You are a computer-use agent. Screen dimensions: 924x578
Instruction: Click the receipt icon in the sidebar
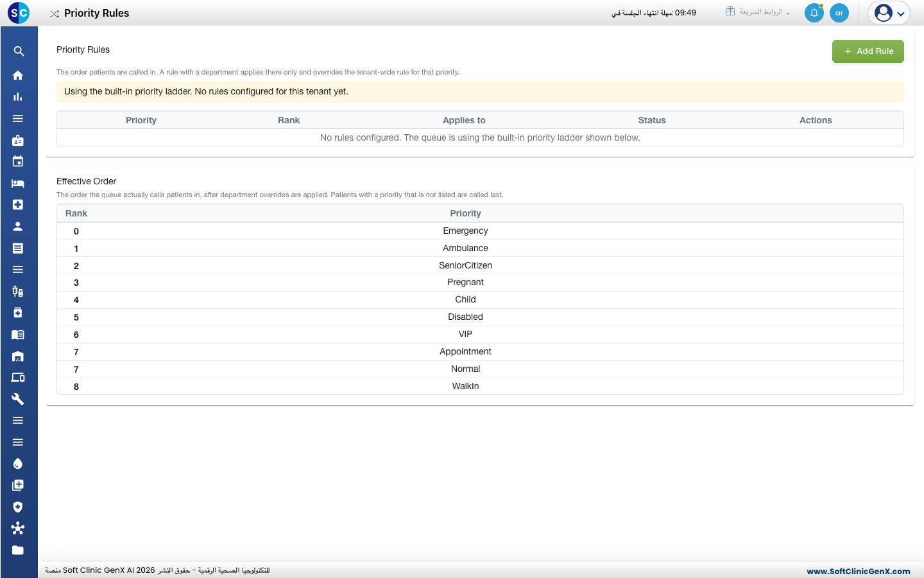pos(18,248)
